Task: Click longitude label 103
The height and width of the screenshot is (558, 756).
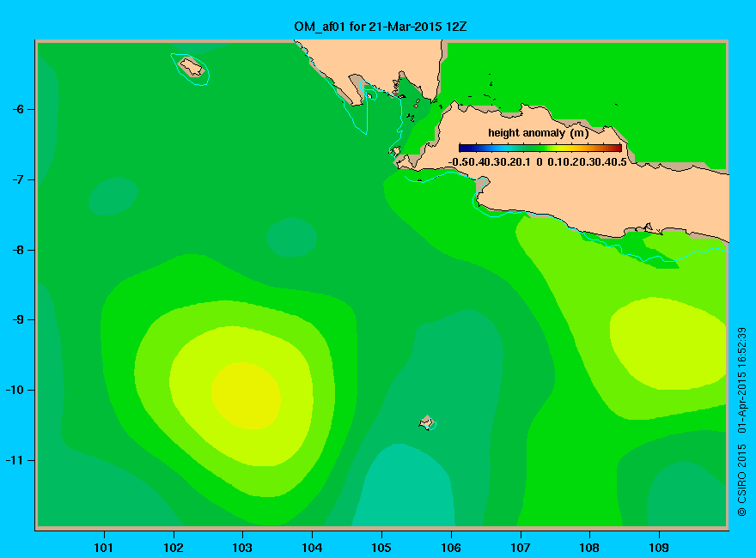Action: pos(242,548)
